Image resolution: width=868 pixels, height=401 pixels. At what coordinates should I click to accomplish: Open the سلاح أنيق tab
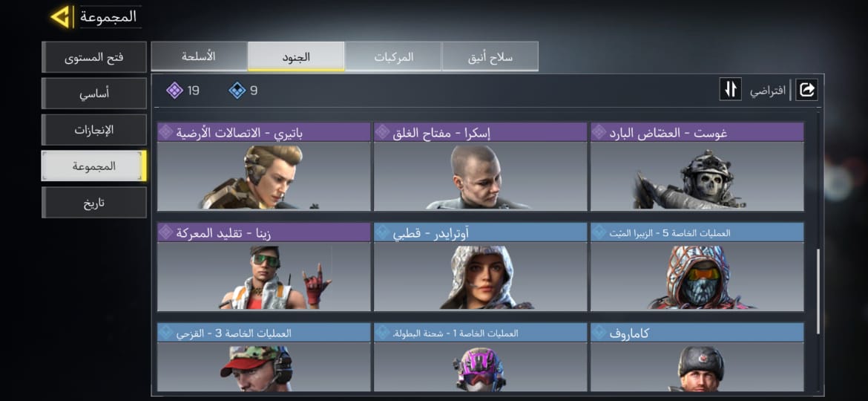490,56
